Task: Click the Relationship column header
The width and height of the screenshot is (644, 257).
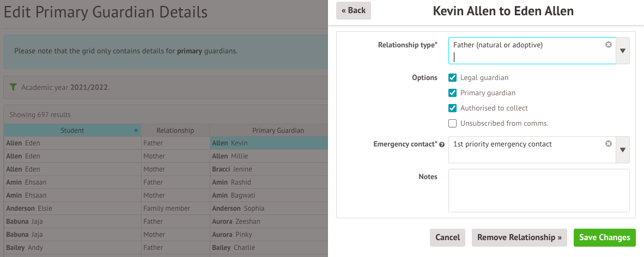Action: click(175, 130)
